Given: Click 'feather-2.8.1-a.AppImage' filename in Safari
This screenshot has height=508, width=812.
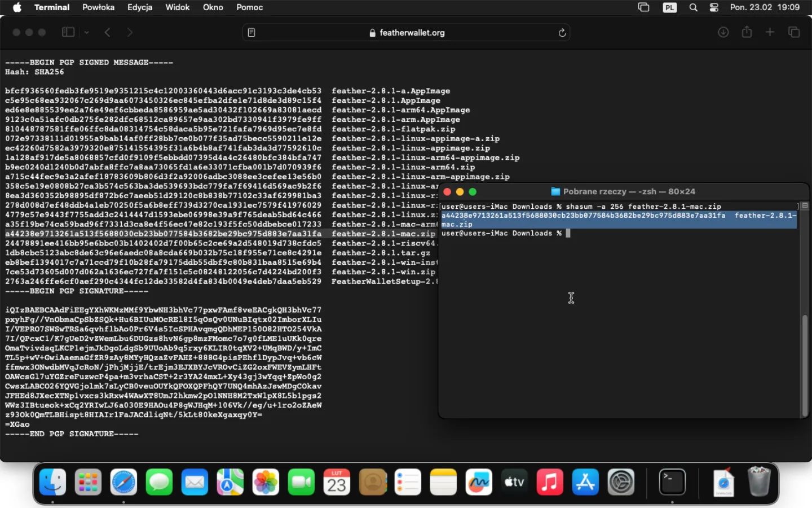Looking at the screenshot, I should [x=391, y=91].
